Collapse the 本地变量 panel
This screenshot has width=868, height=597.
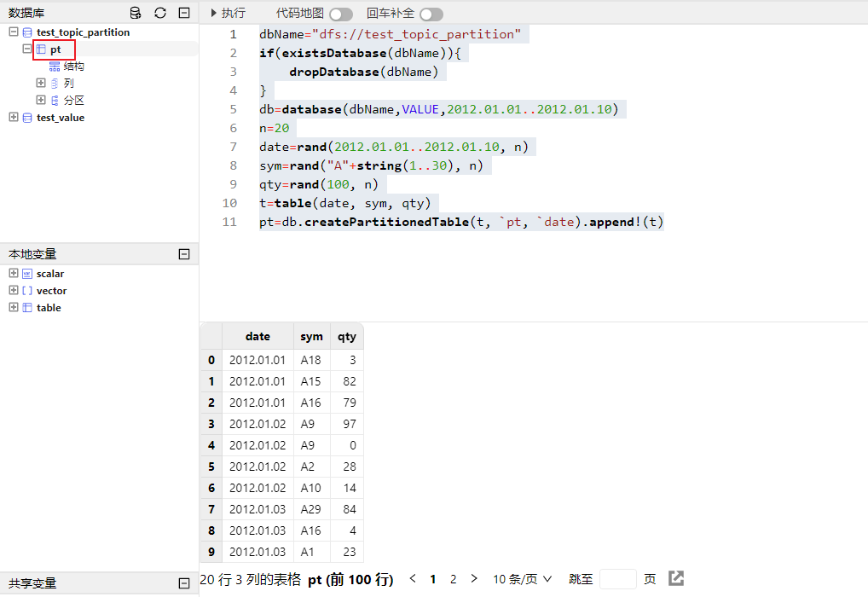(x=184, y=254)
